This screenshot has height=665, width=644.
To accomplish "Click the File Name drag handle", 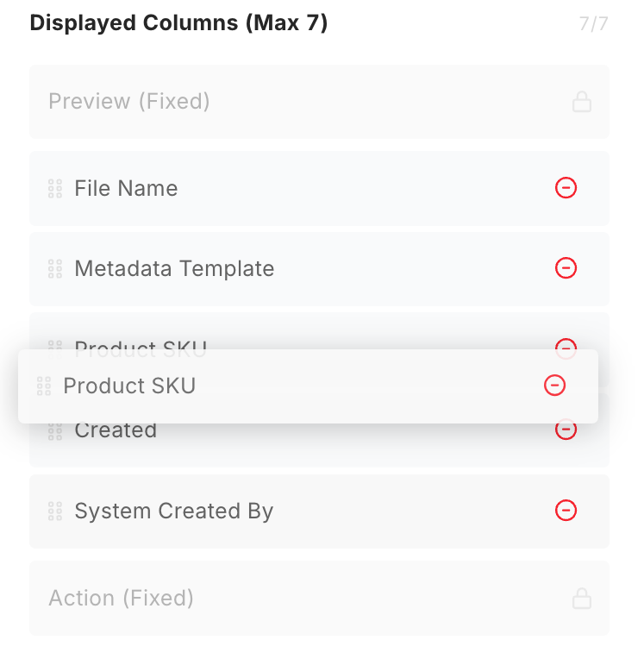I will pyautogui.click(x=55, y=189).
